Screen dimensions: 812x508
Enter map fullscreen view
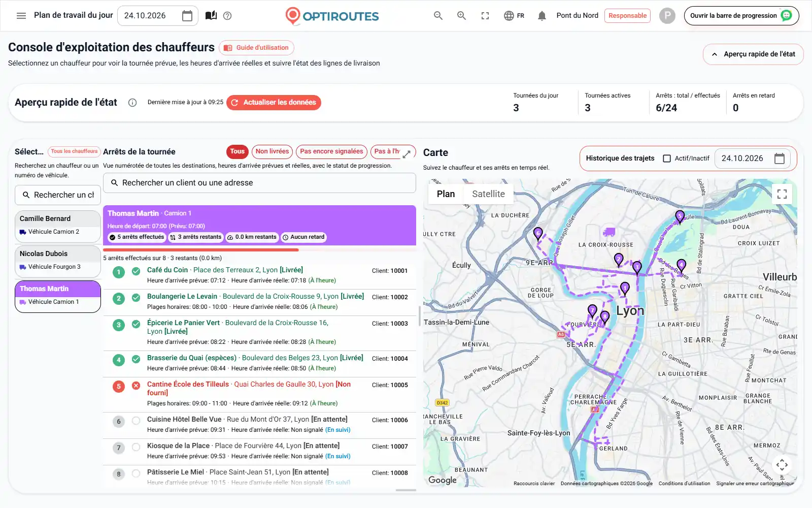782,194
